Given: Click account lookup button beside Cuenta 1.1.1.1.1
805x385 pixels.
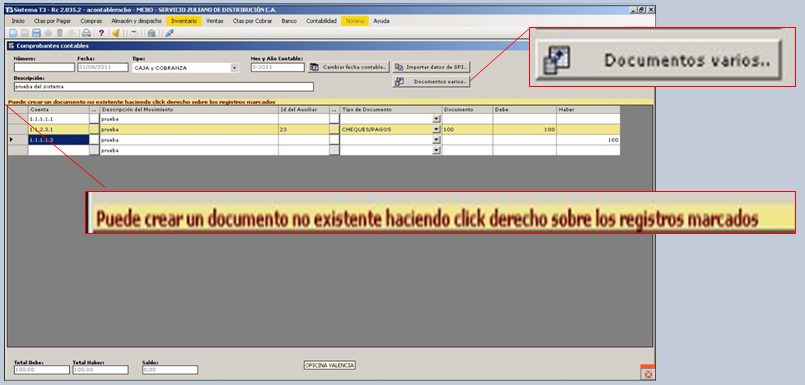Looking at the screenshot, I should pos(94,119).
